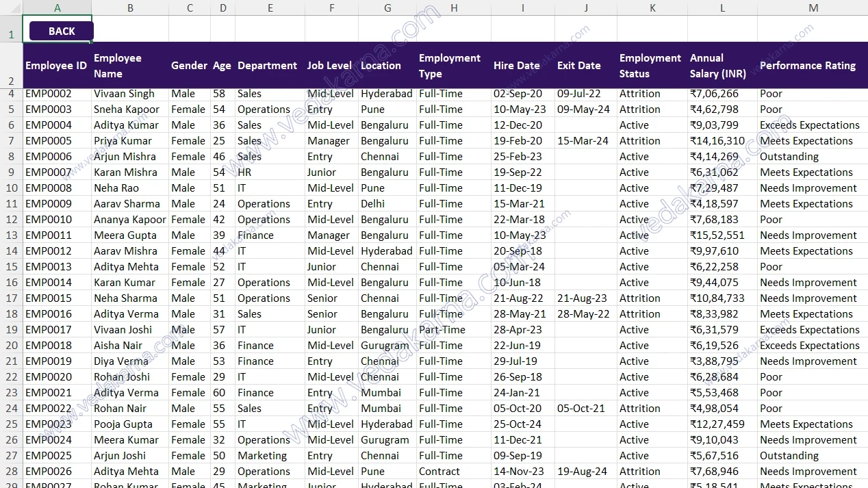The width and height of the screenshot is (868, 488).
Task: Select the column H header
Action: click(454, 8)
